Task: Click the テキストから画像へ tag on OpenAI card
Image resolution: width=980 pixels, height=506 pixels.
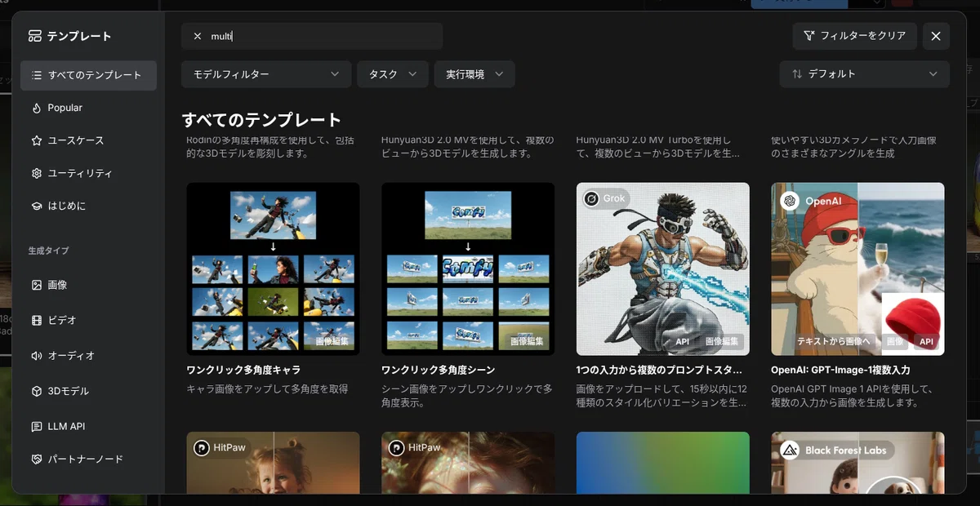Action: [833, 341]
